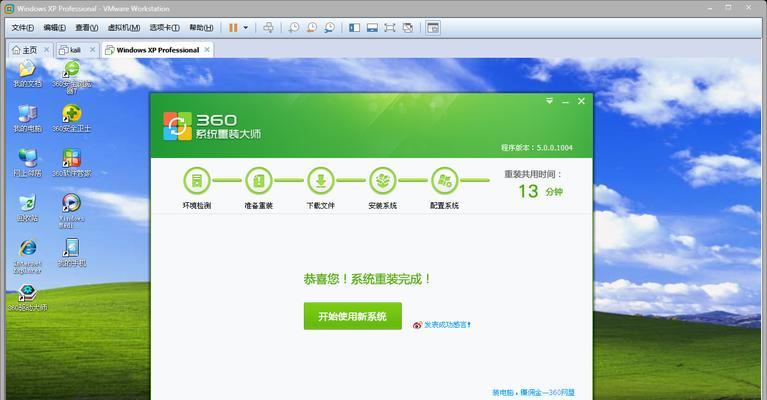Open the 帮助(H) menu
Viewport: 767px width, 400px height.
[x=201, y=28]
